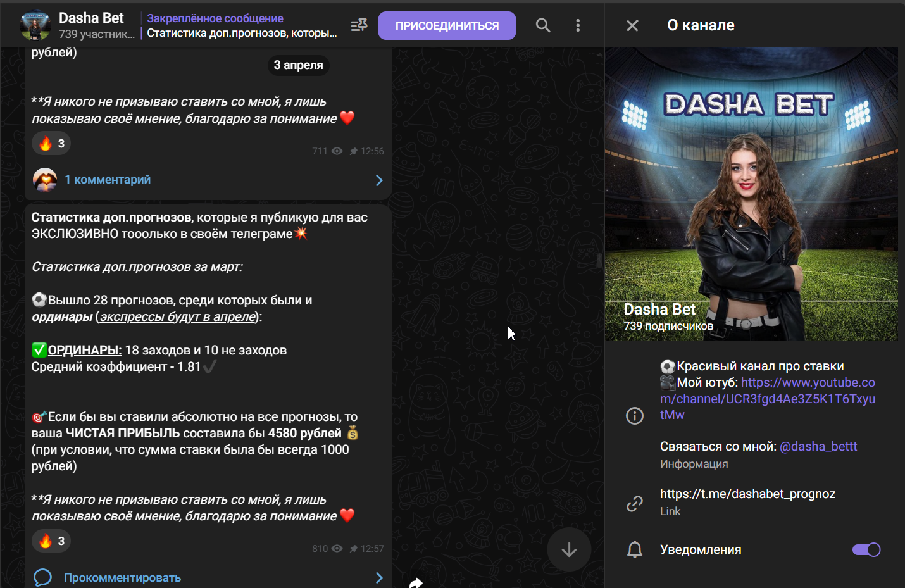Open the YouTube channel link
The height and width of the screenshot is (588, 905).
click(768, 399)
